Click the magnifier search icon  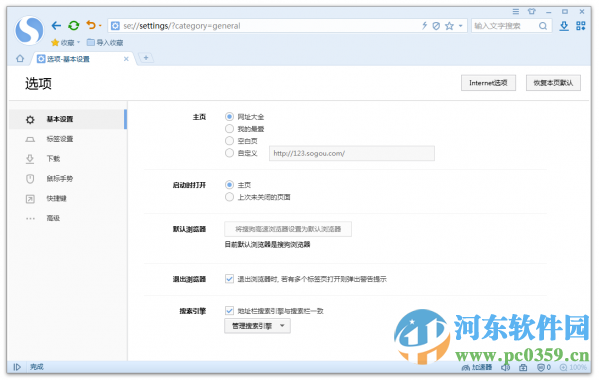pos(543,26)
